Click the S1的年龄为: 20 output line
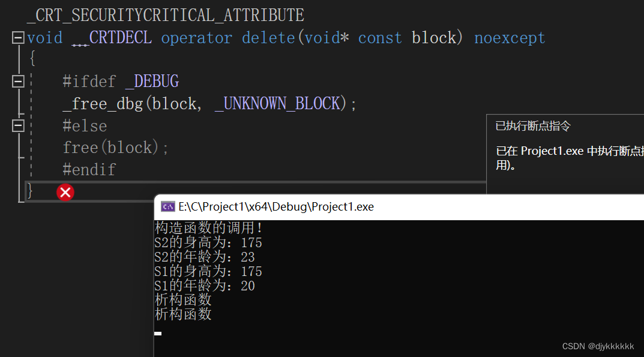Image resolution: width=644 pixels, height=357 pixels. 205,286
